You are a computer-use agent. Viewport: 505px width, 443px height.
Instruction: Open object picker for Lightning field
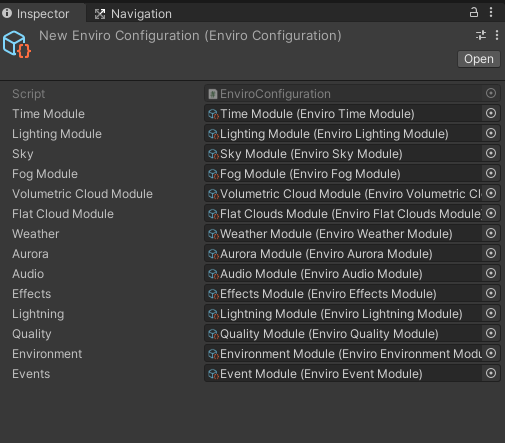point(491,313)
